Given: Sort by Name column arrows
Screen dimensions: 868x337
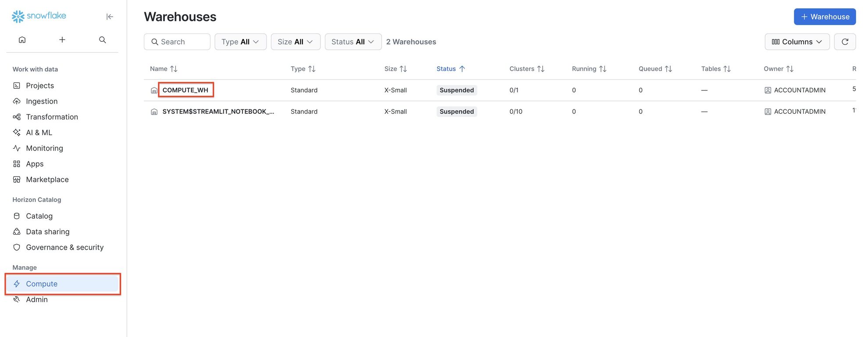Looking at the screenshot, I should (x=174, y=69).
